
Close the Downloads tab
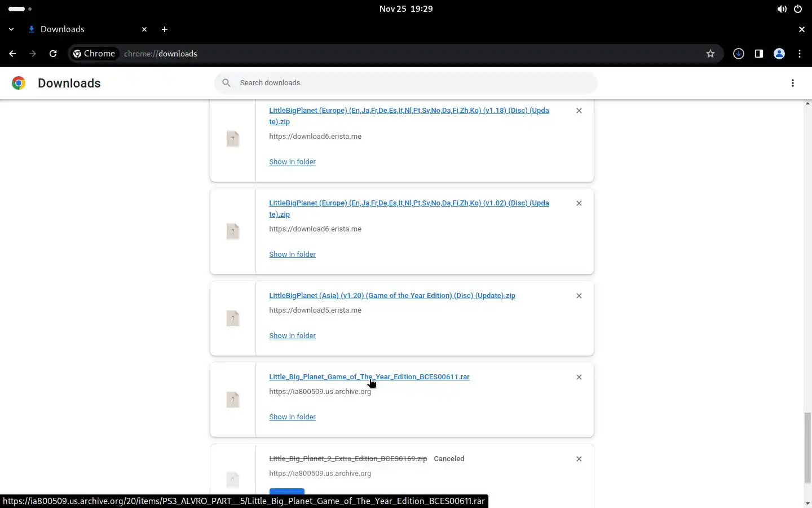144,29
